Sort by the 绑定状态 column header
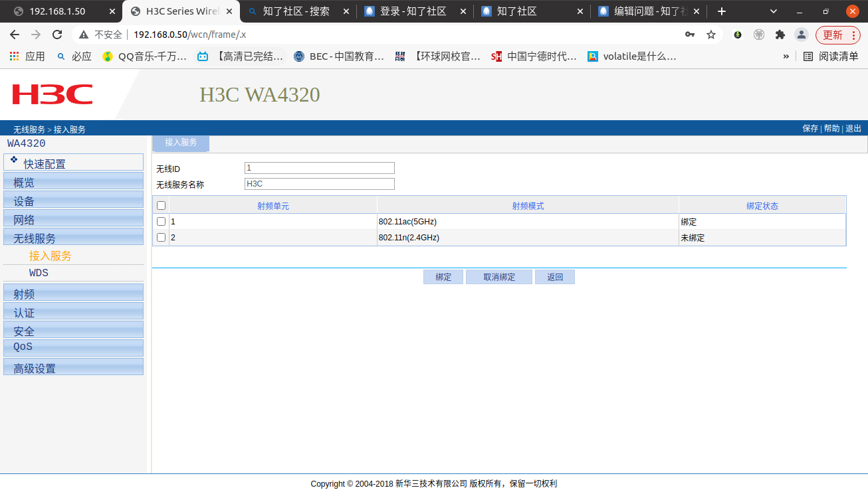The width and height of the screenshot is (868, 492). click(x=762, y=206)
